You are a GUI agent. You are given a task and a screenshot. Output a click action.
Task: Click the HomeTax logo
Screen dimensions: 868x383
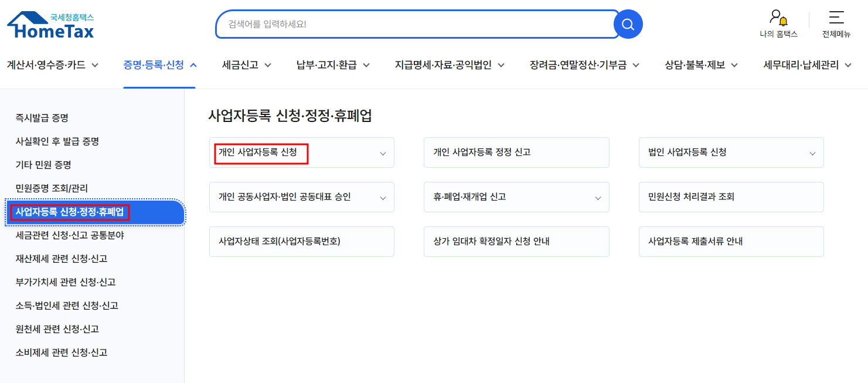[x=50, y=25]
